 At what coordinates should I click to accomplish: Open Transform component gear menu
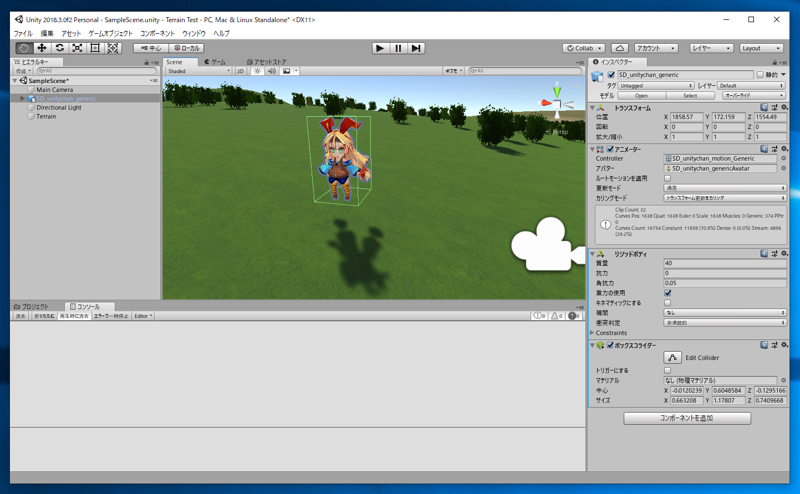tap(784, 108)
